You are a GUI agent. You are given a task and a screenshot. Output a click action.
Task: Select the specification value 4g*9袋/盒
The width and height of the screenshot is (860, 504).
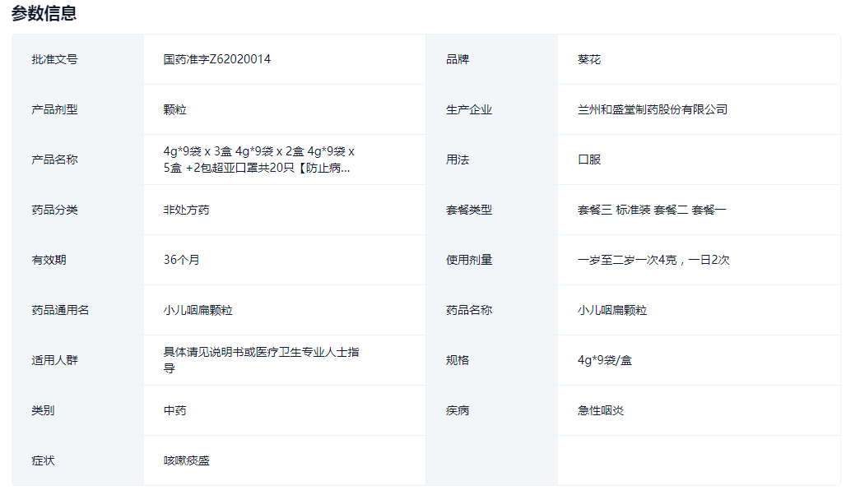pos(605,360)
